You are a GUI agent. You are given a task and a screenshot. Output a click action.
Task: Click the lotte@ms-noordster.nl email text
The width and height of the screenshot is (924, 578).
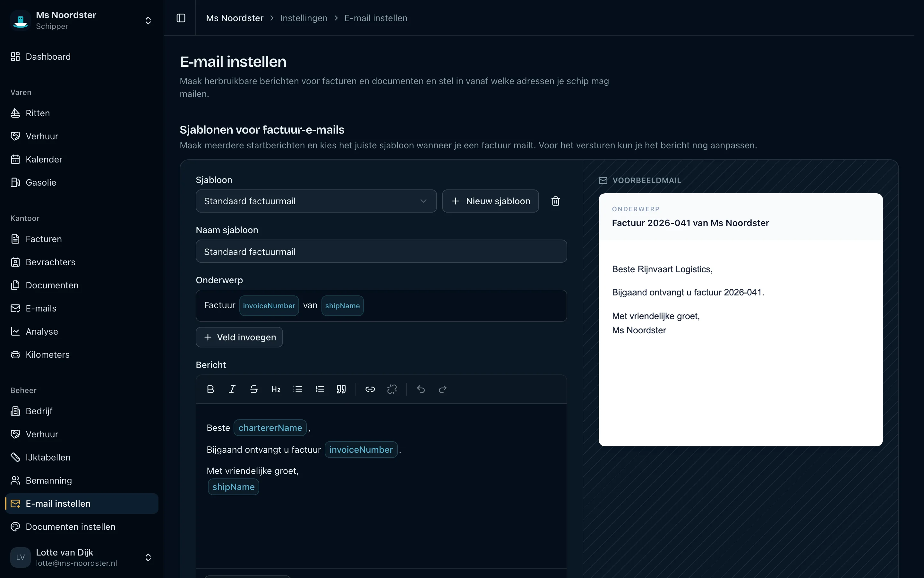click(x=76, y=563)
